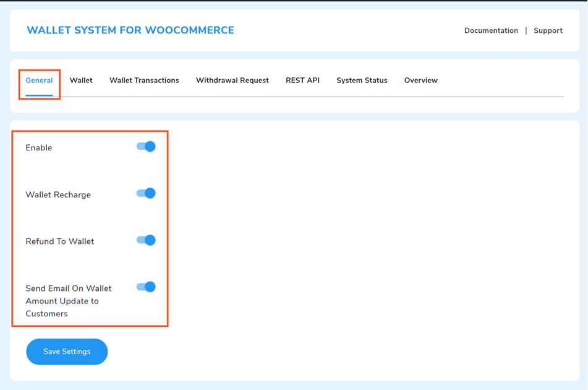View the System Status tab
Screen dimensions: 588x390
362,80
